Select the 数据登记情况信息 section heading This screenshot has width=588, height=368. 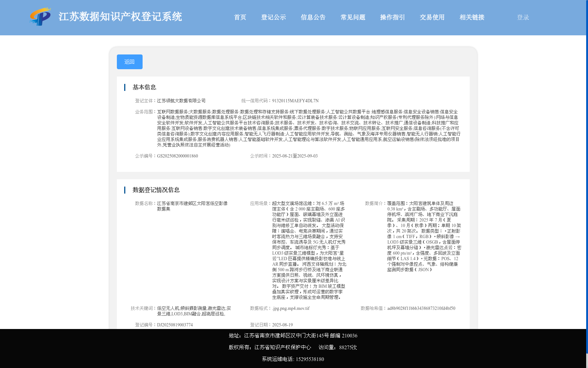156,190
